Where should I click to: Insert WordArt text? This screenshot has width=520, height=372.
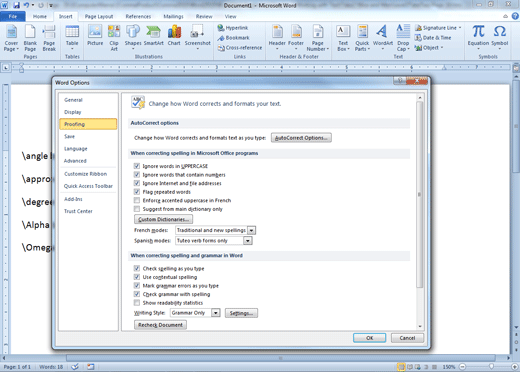[383, 37]
